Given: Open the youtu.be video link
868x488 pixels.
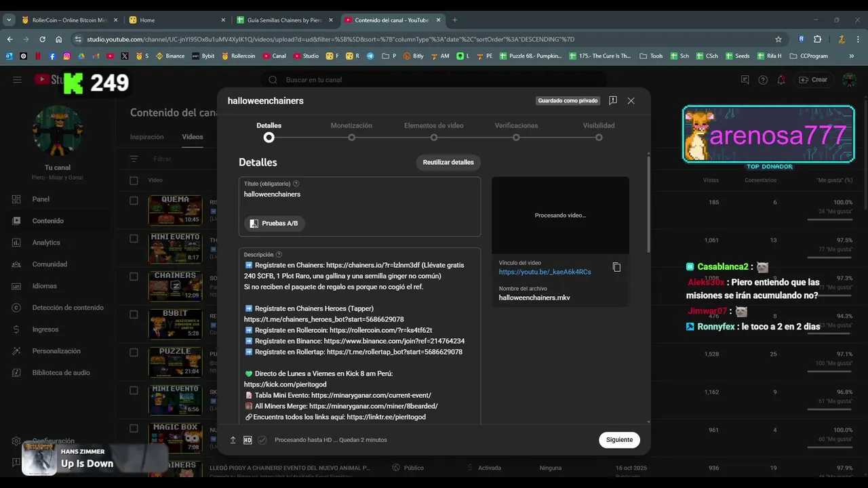Looking at the screenshot, I should tap(545, 272).
